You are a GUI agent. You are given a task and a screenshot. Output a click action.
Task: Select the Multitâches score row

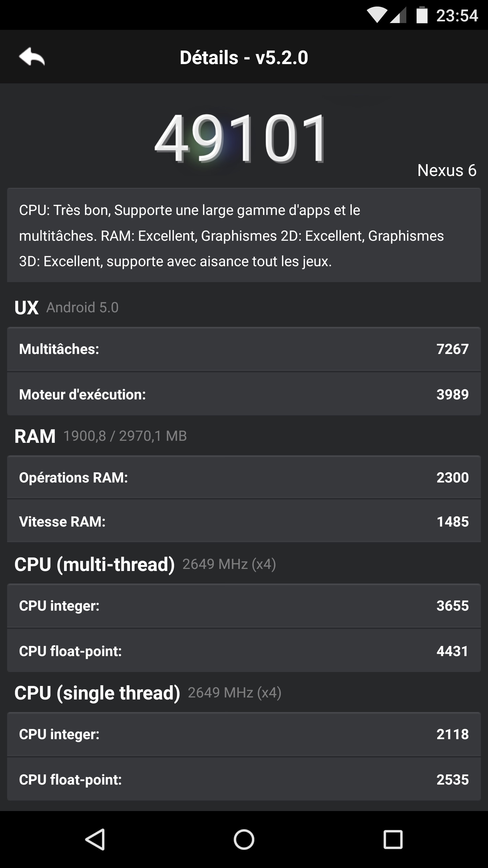244,349
